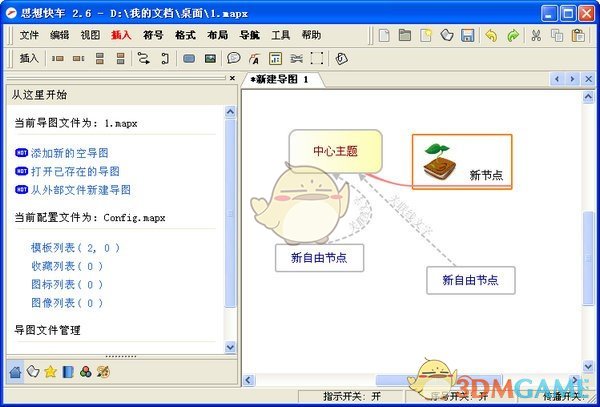Insert a free node with blue rectangle icon
Image resolution: width=600 pixels, height=407 pixels.
[189, 59]
